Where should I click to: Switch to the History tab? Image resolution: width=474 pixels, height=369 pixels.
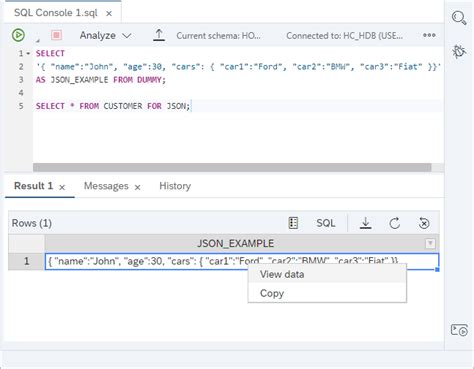tap(175, 186)
